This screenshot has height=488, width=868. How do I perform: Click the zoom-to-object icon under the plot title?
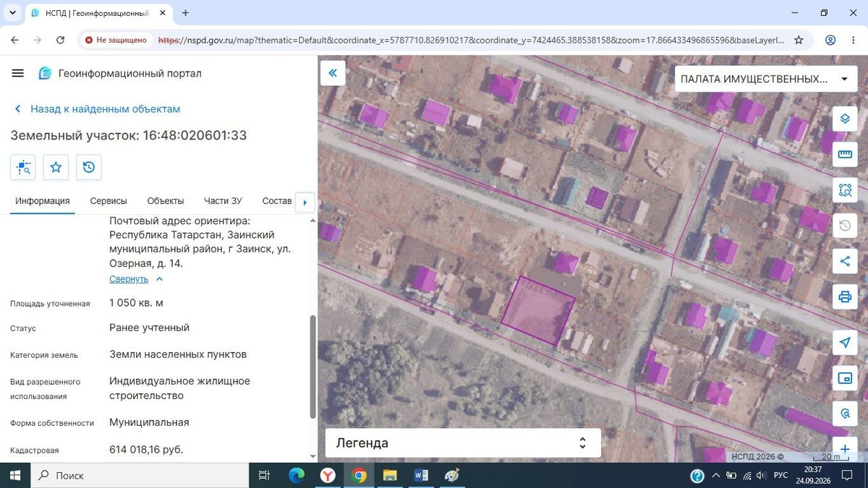coord(23,167)
